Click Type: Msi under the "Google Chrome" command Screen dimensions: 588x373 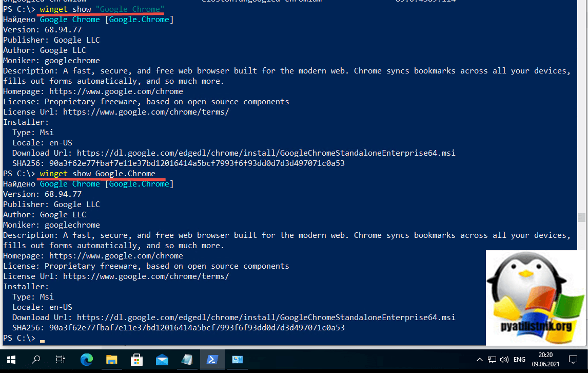tap(33, 133)
